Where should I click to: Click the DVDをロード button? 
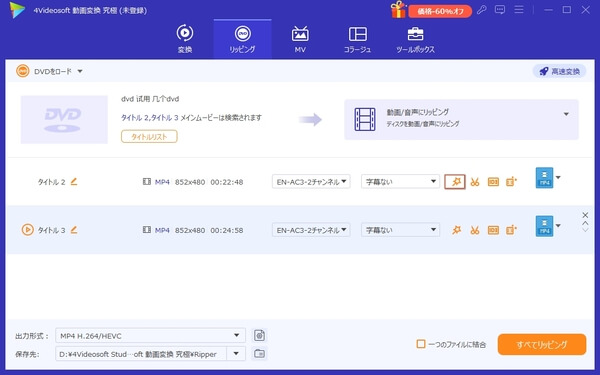coord(44,71)
